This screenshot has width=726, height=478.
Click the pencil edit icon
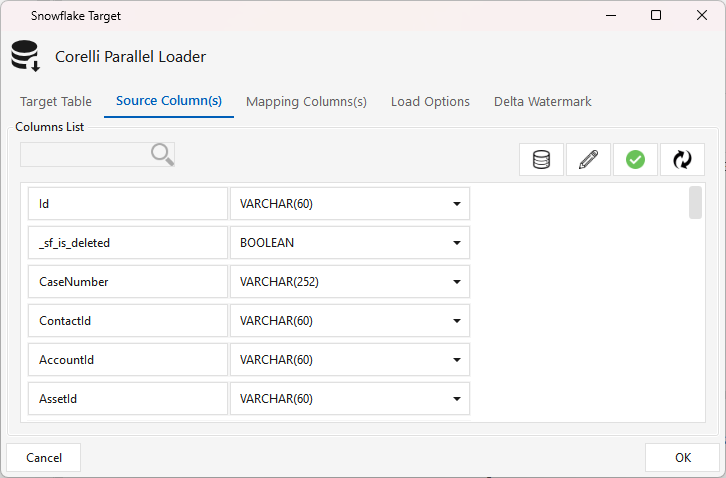(588, 159)
